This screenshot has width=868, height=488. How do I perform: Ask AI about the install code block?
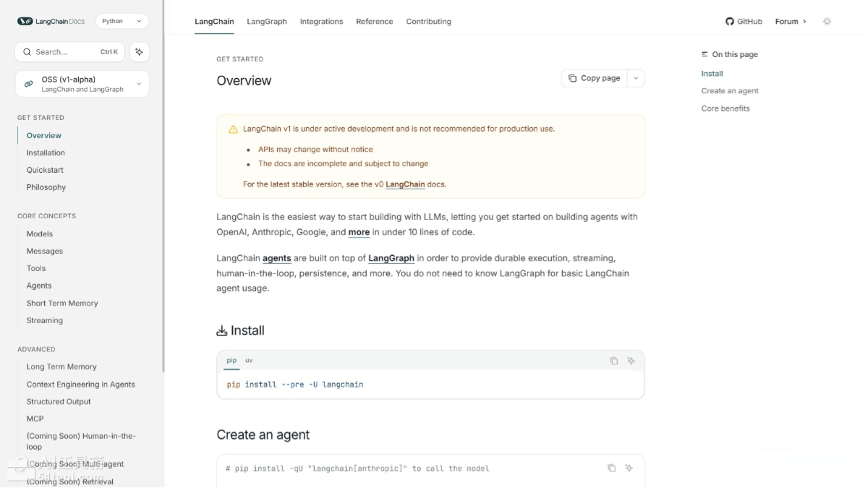click(631, 361)
